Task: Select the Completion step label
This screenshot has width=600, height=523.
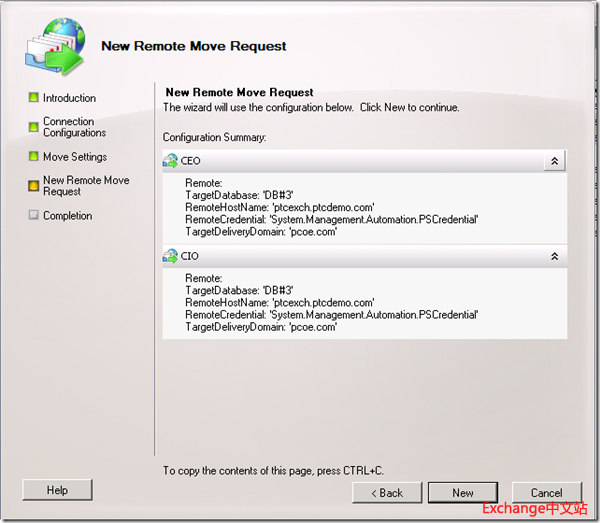Action: [67, 216]
